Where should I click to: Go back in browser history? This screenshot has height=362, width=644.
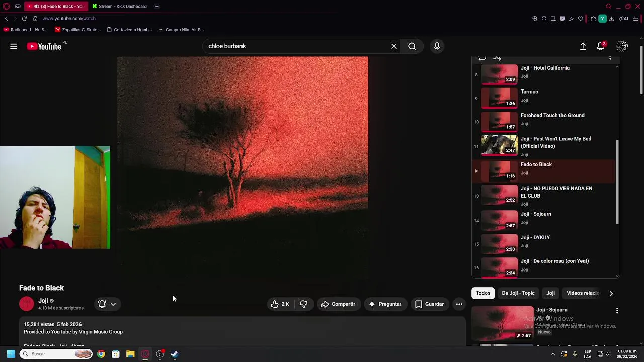[x=6, y=19]
